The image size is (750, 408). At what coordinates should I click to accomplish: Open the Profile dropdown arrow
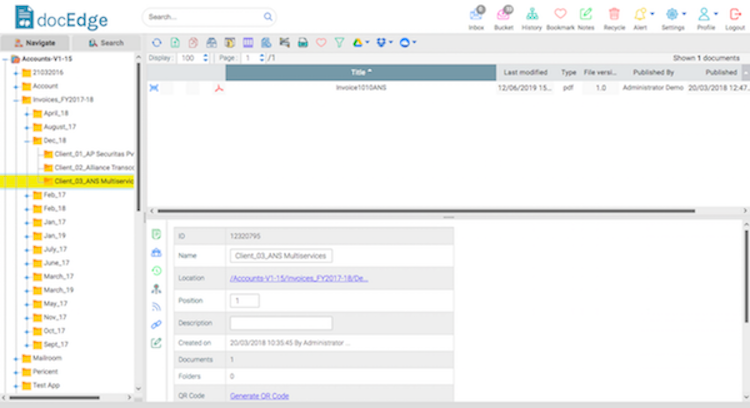[716, 14]
